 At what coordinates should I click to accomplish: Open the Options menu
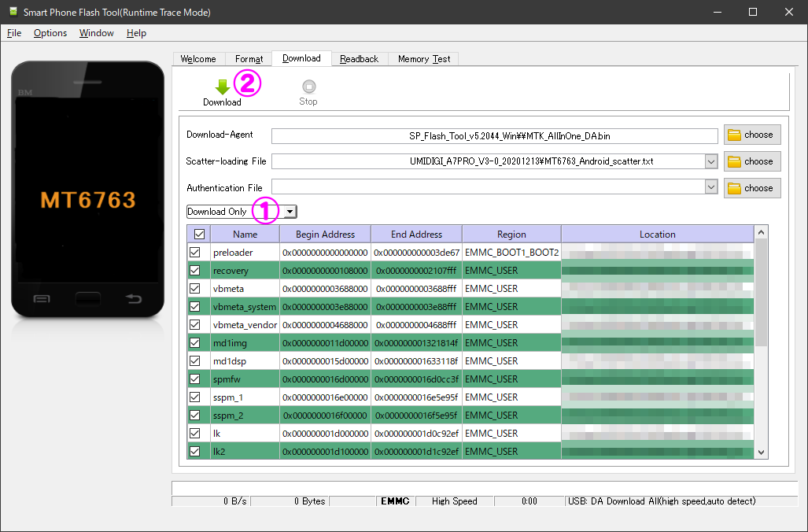pyautogui.click(x=50, y=33)
